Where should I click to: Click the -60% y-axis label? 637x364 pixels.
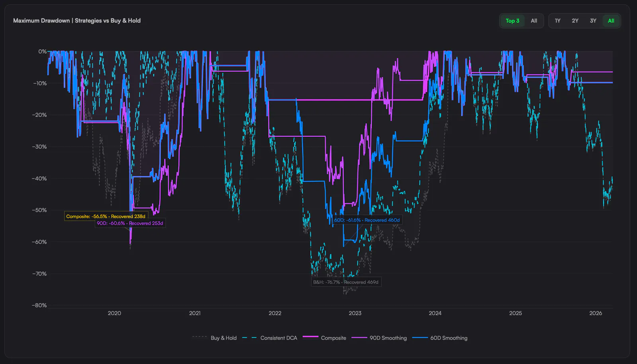pyautogui.click(x=39, y=242)
